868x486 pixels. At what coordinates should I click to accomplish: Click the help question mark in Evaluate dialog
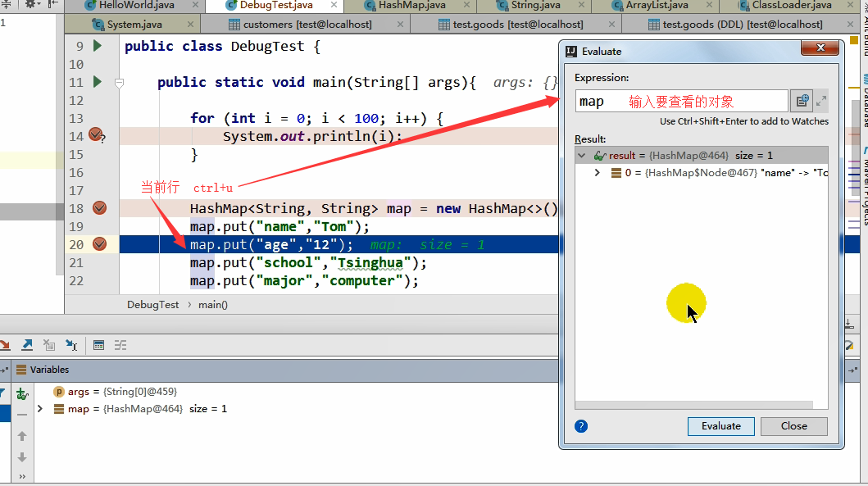click(580, 426)
